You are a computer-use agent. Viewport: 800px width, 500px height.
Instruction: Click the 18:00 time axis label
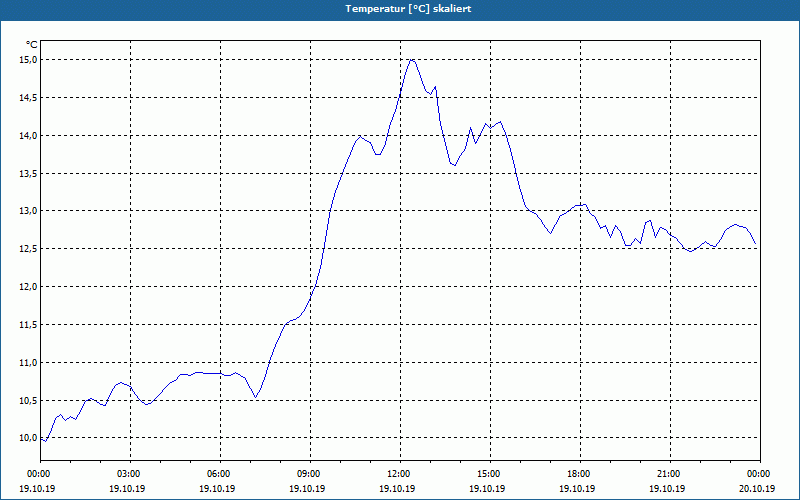pyautogui.click(x=580, y=474)
